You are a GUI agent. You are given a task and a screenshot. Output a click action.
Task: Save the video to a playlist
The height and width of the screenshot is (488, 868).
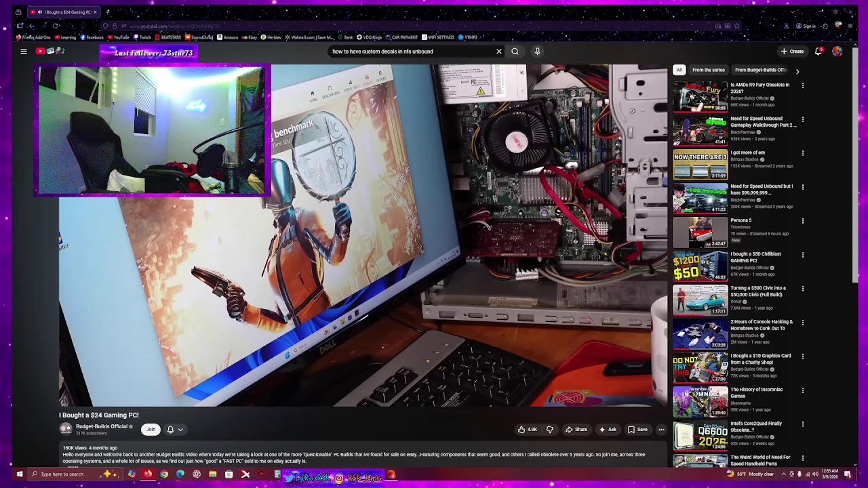tap(637, 429)
